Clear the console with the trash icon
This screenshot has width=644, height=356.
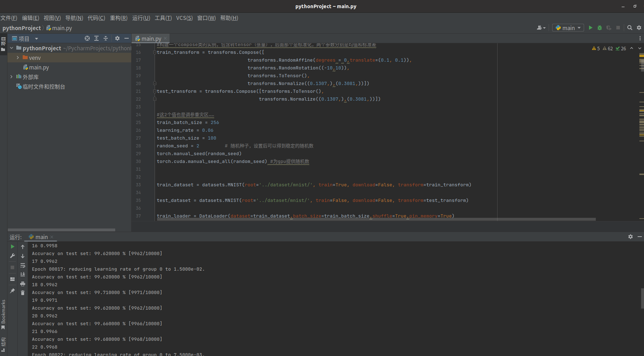point(23,293)
